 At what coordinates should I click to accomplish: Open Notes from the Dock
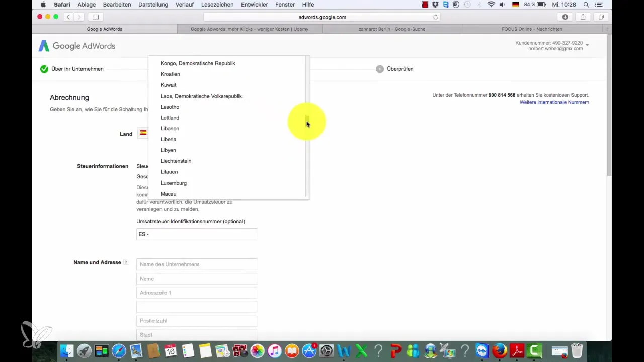click(x=205, y=350)
